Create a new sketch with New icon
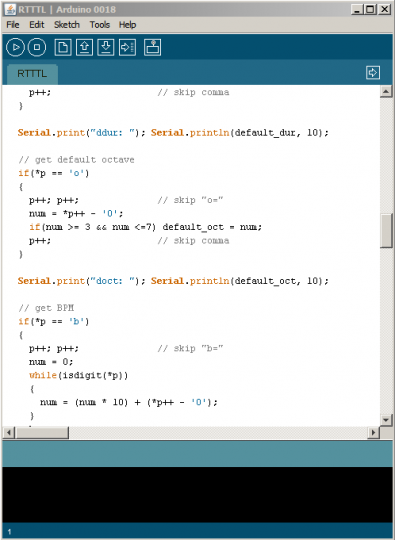The height and width of the screenshot is (540, 395). click(63, 47)
